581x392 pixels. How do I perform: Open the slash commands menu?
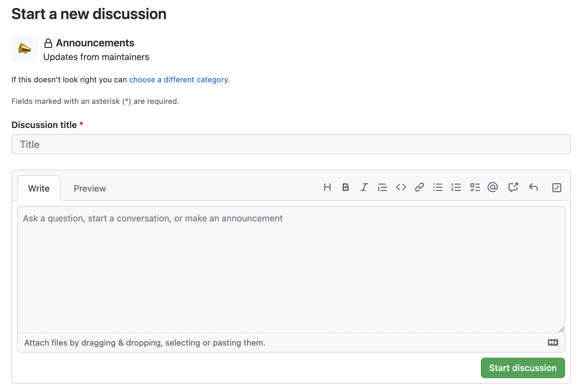point(557,187)
